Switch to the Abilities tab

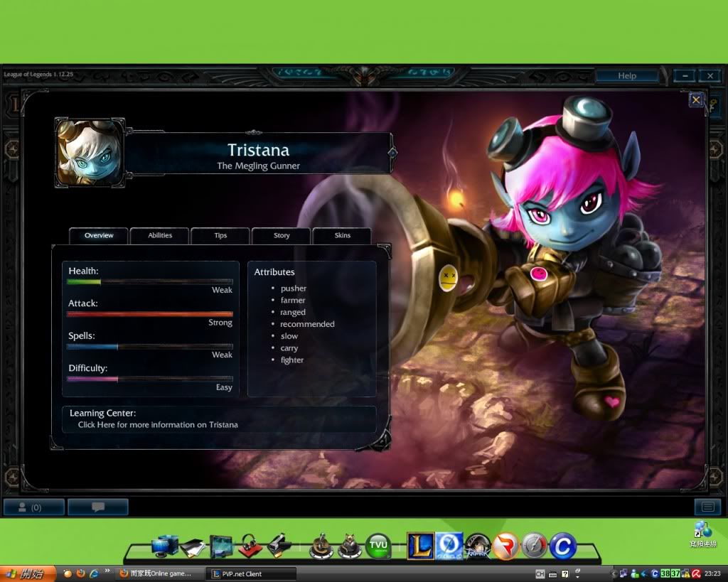pyautogui.click(x=160, y=235)
